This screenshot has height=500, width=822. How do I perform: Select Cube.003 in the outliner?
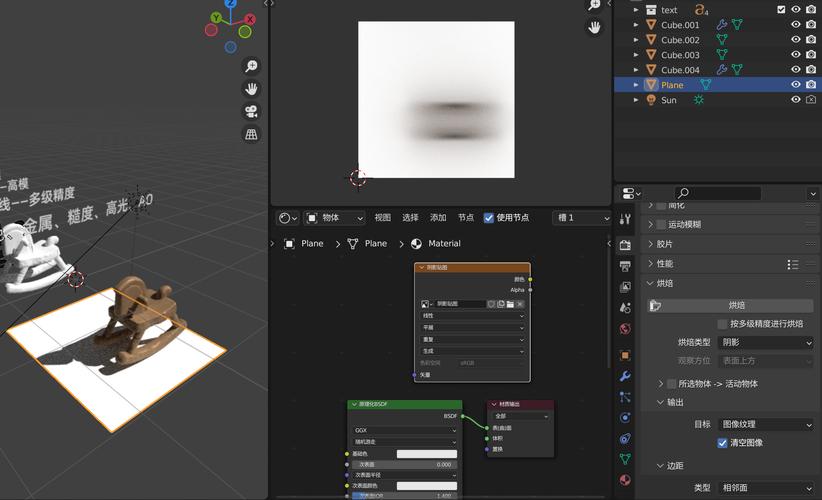click(680, 55)
